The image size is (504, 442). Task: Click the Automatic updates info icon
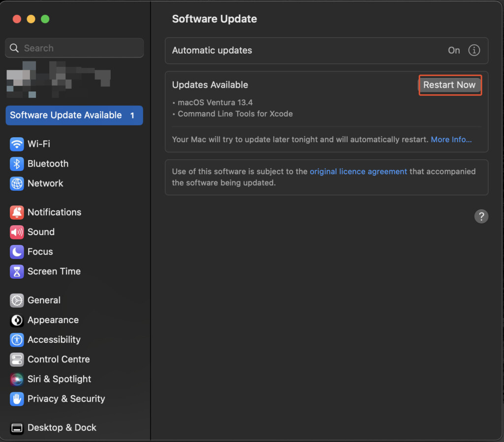tap(474, 51)
